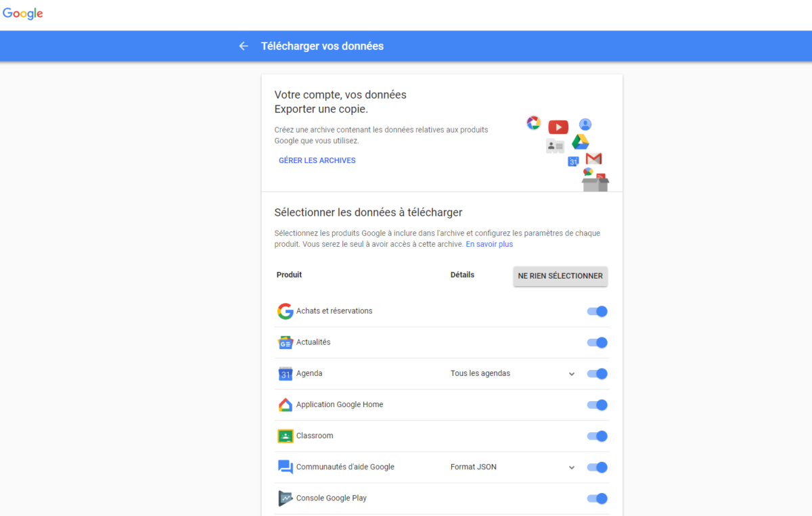Turn off the Actualités toggle

[597, 342]
